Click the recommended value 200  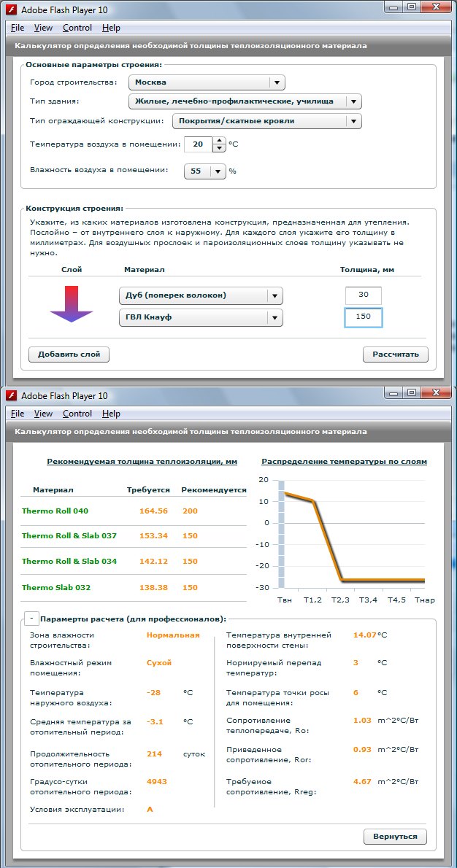point(190,511)
